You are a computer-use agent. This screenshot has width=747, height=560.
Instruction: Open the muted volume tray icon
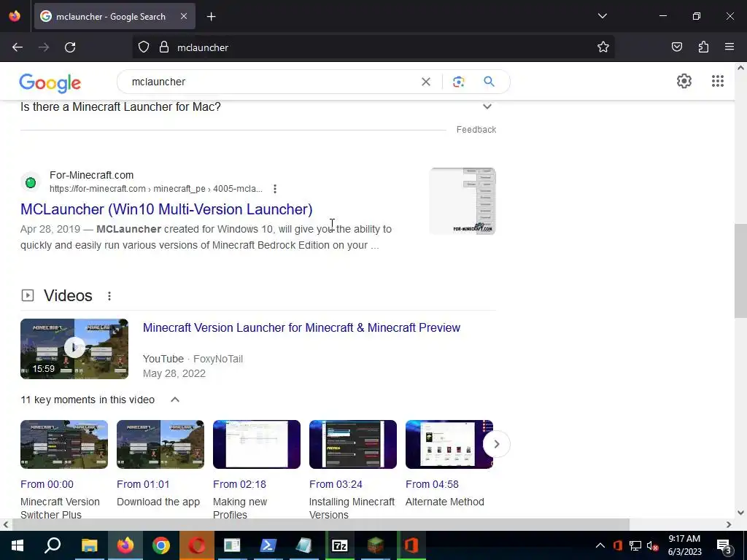coord(653,545)
